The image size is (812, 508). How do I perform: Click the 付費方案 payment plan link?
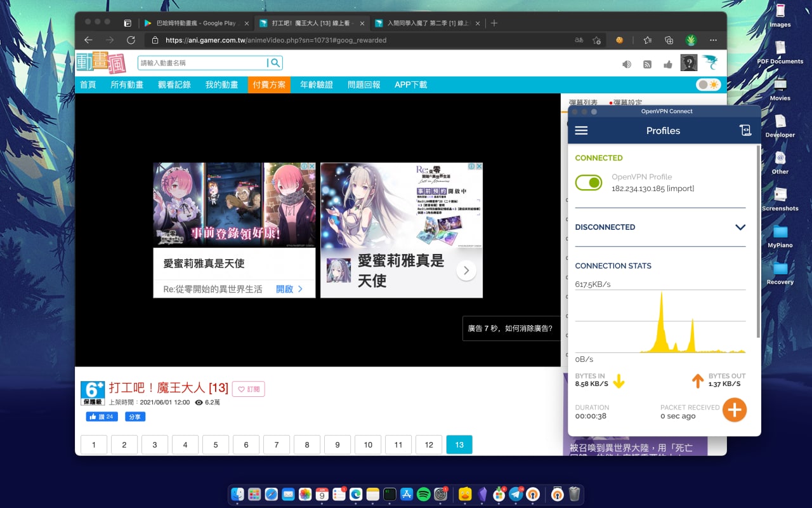tap(269, 84)
